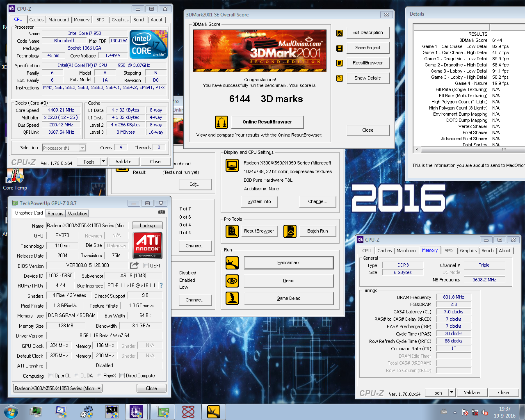Click the System Info button
525x420 pixels.
(259, 201)
